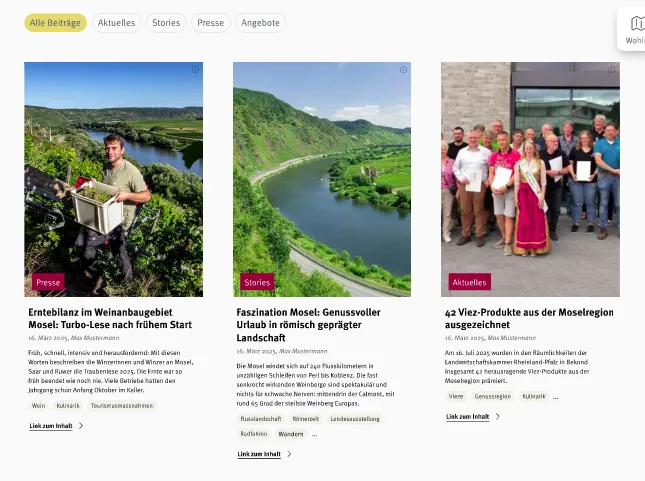Click the Flusslandschaft tag
The image size is (645, 481).
[x=261, y=419]
